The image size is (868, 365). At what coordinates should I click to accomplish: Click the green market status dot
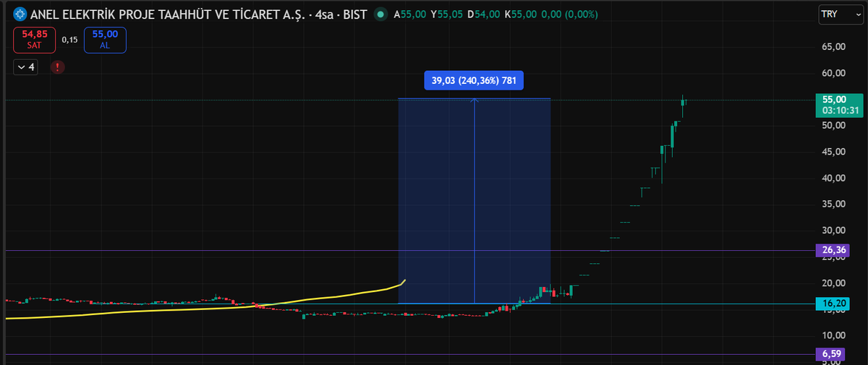[381, 14]
